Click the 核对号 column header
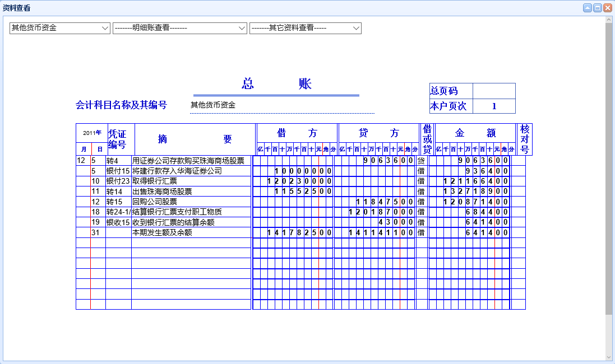The width and height of the screenshot is (615, 364). (525, 139)
